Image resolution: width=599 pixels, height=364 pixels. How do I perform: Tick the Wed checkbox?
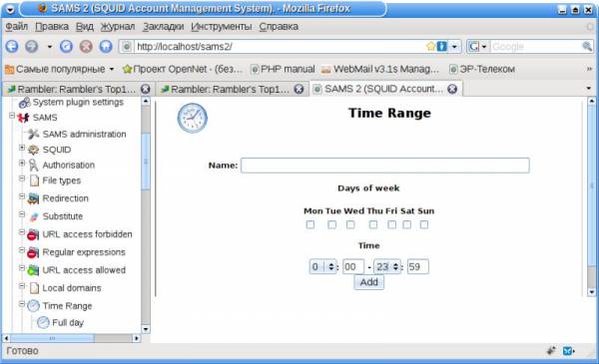pyautogui.click(x=350, y=224)
